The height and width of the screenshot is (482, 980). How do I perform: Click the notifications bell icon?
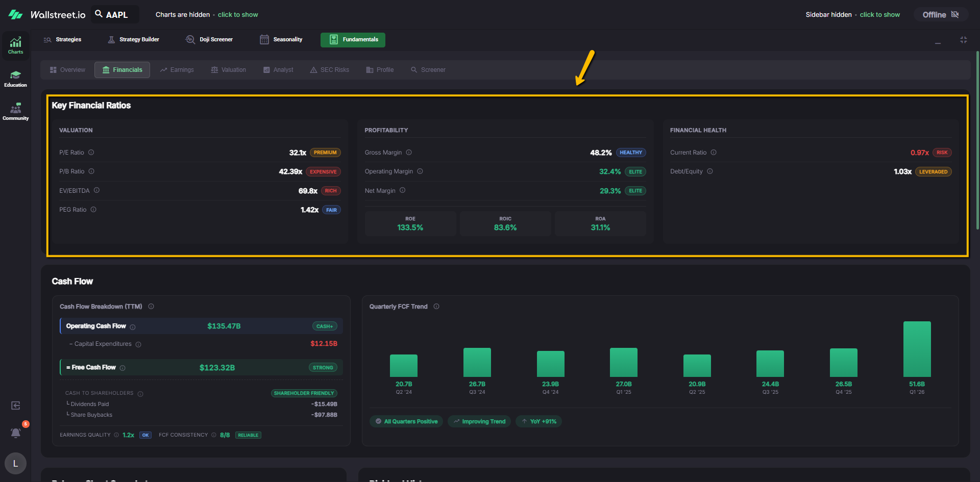(x=16, y=433)
